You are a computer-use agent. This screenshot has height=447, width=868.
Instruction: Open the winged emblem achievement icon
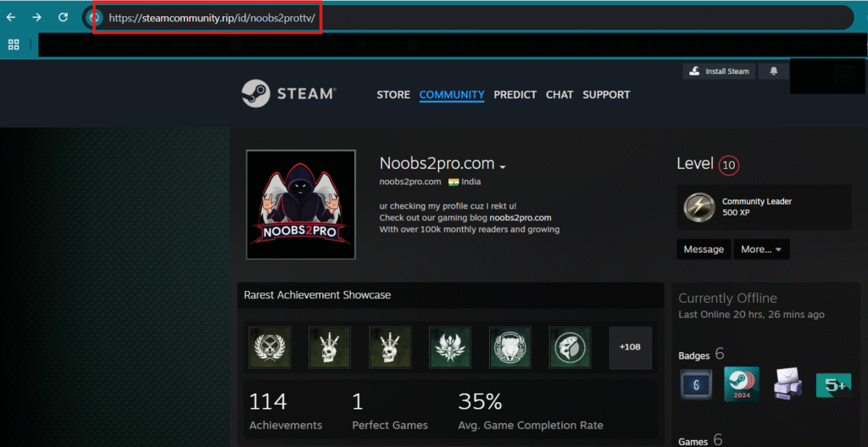click(450, 347)
